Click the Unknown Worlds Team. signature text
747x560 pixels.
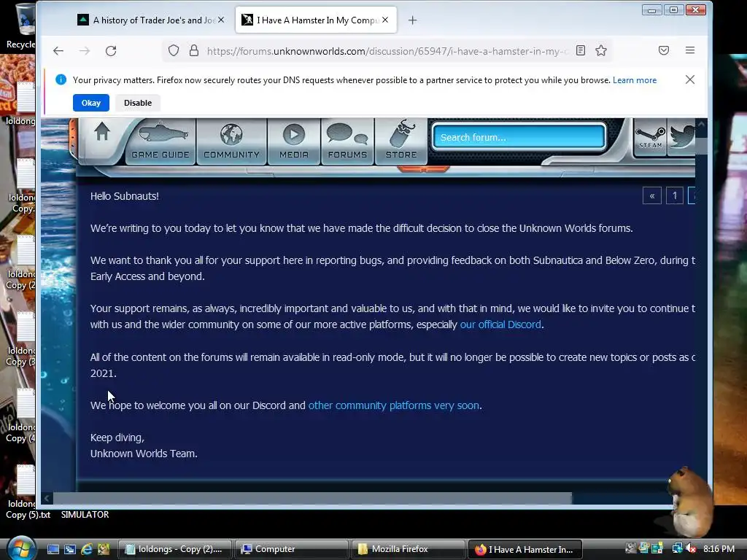[144, 454]
